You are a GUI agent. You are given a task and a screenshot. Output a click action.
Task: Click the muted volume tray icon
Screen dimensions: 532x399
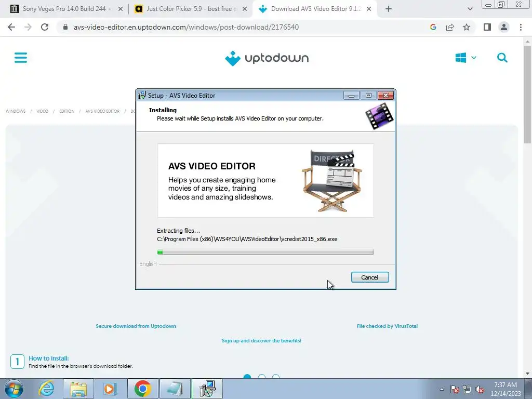point(480,389)
